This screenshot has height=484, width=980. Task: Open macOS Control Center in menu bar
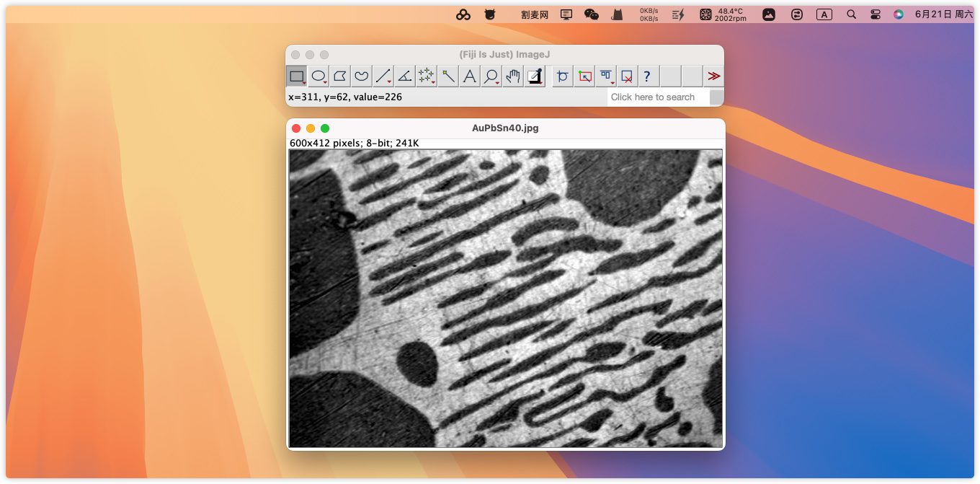point(875,14)
